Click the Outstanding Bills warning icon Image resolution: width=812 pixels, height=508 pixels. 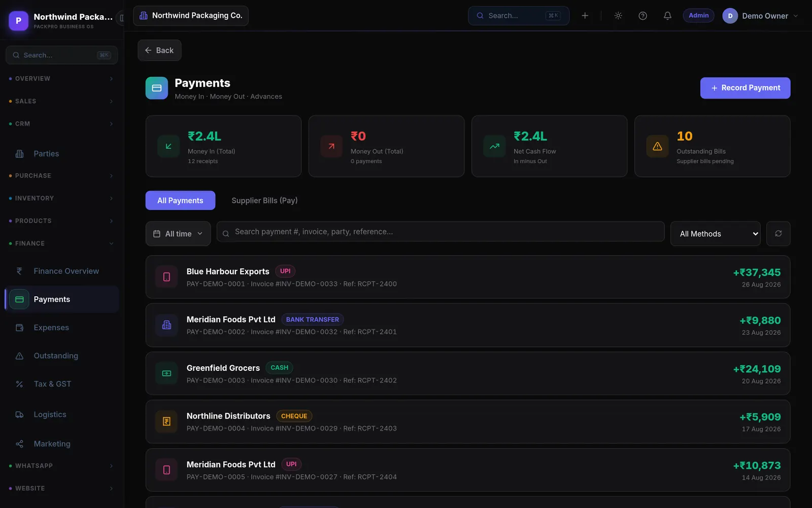pos(657,146)
